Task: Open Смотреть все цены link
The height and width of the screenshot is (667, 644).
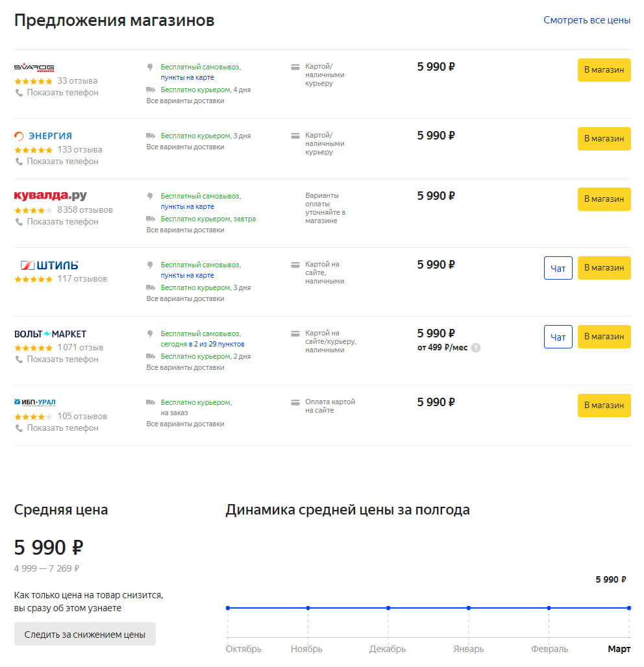Action: click(x=586, y=20)
